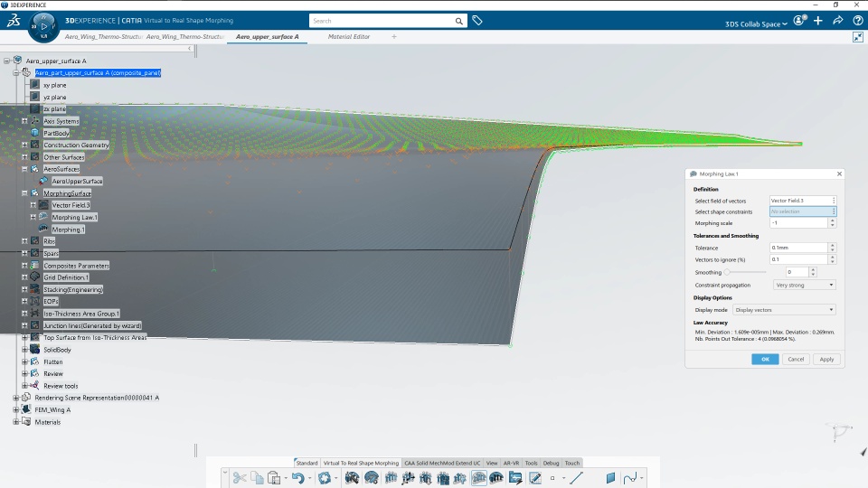Viewport: 868px width, 488px height.
Task: Click the Materials node icon in tree
Action: point(26,422)
